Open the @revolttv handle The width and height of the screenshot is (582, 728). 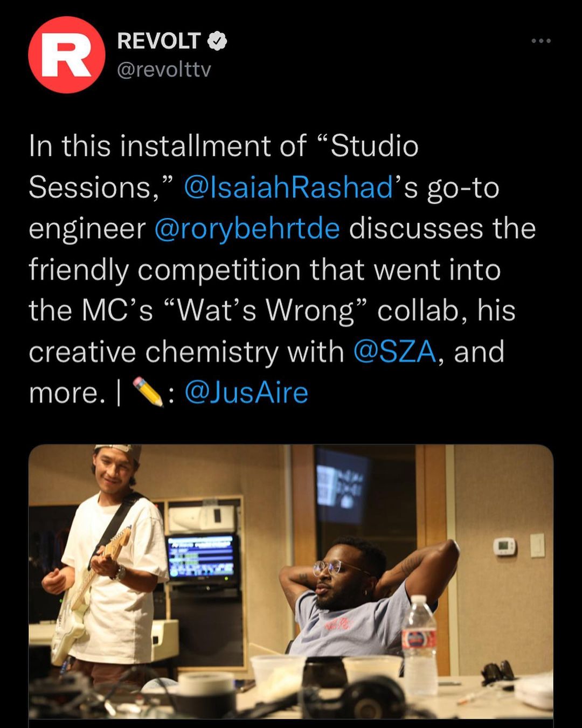(164, 70)
